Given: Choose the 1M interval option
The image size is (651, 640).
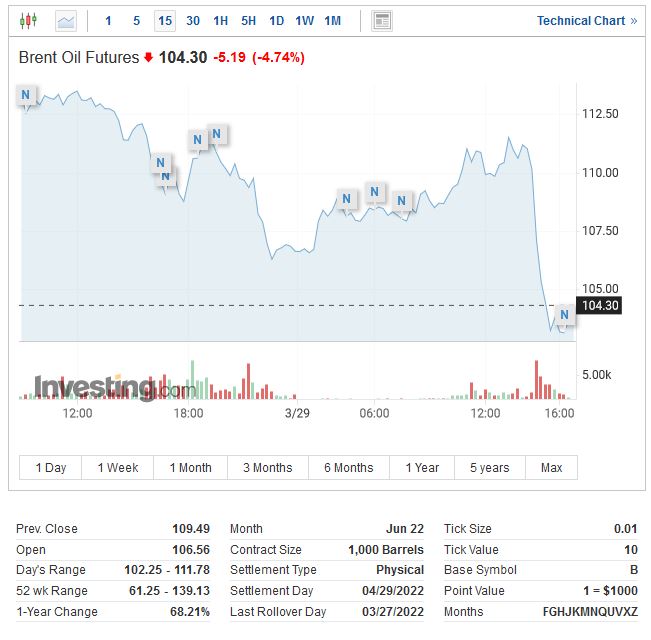Looking at the screenshot, I should tap(333, 21).
